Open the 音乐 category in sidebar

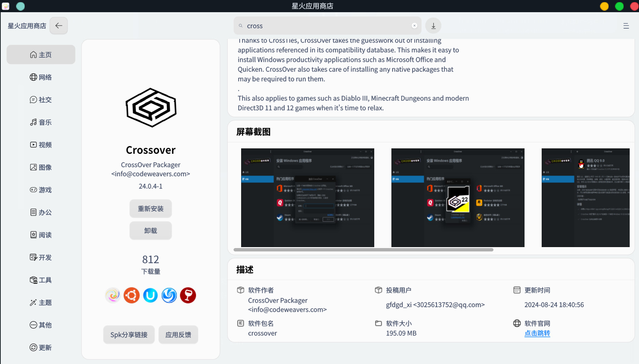(41, 122)
